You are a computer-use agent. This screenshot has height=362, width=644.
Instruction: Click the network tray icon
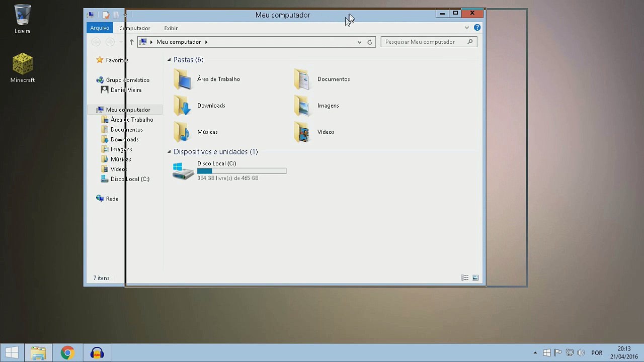(570, 353)
